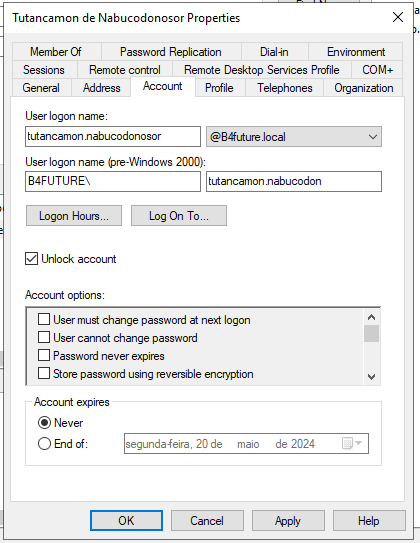Switch to the Member Of tab
This screenshot has width=420, height=543.
[x=56, y=52]
